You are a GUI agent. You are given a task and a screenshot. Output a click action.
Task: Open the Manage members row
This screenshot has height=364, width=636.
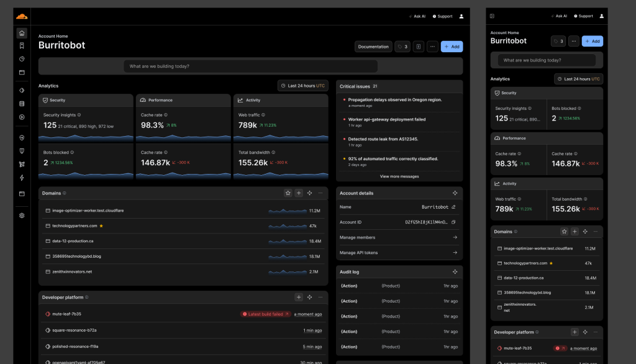pyautogui.click(x=399, y=237)
